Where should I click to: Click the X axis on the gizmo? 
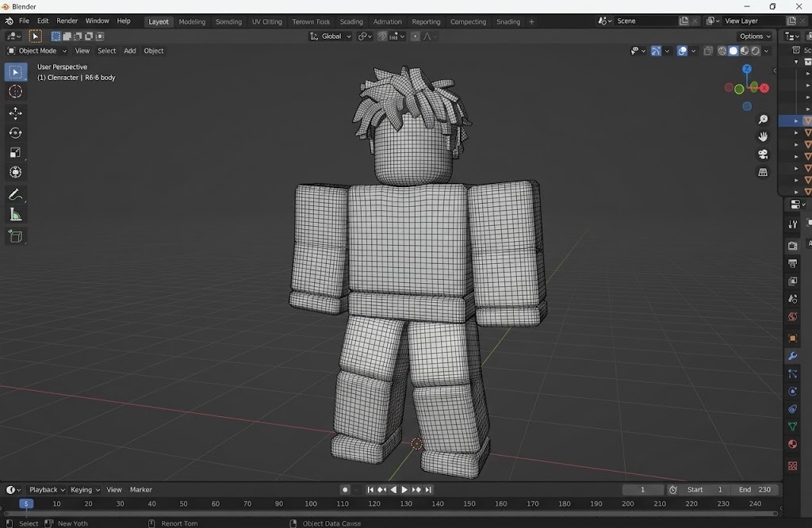coord(765,88)
